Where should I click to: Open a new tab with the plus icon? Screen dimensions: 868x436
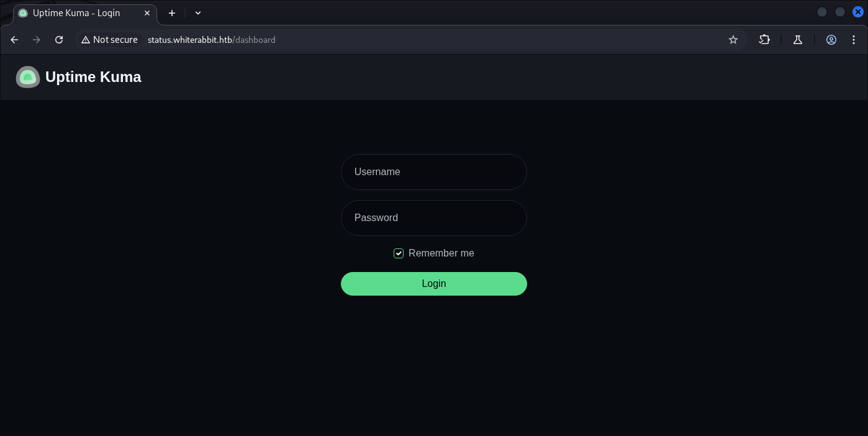(x=172, y=13)
